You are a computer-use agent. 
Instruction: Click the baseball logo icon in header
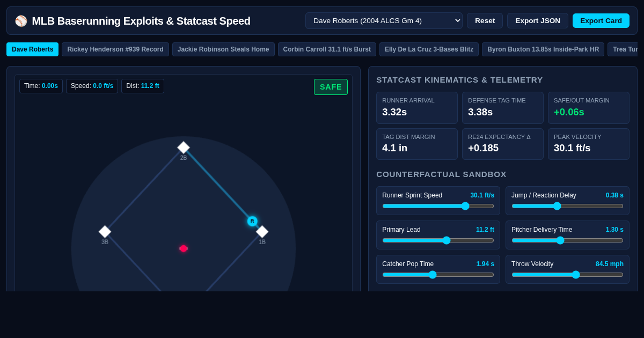[x=21, y=21]
